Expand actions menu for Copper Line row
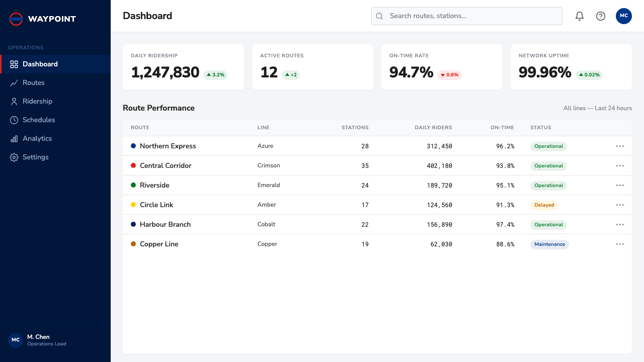 620,244
